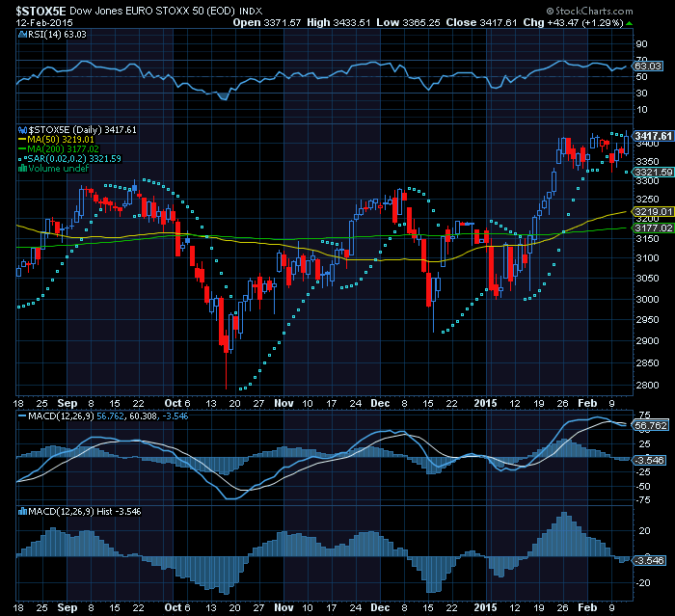Click the Close 3417.61 header value
675x616 pixels.
pos(481,23)
